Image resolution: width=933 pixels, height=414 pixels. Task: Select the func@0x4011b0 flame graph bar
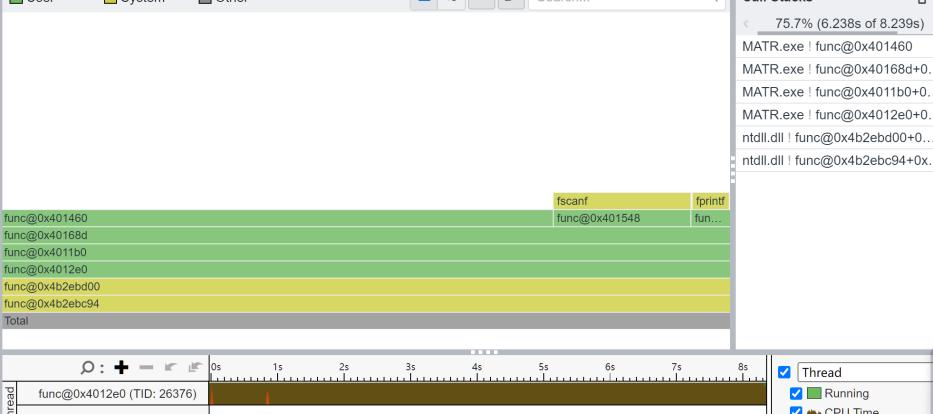point(366,253)
